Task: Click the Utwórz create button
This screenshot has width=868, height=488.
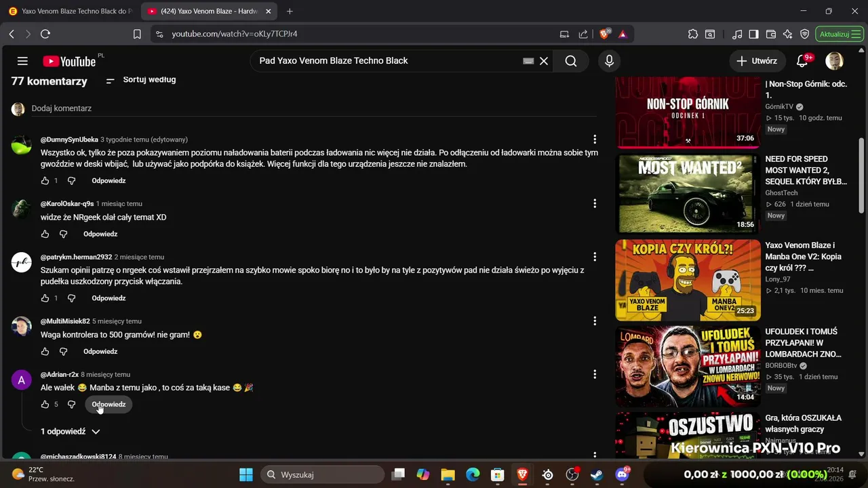Action: 757,61
